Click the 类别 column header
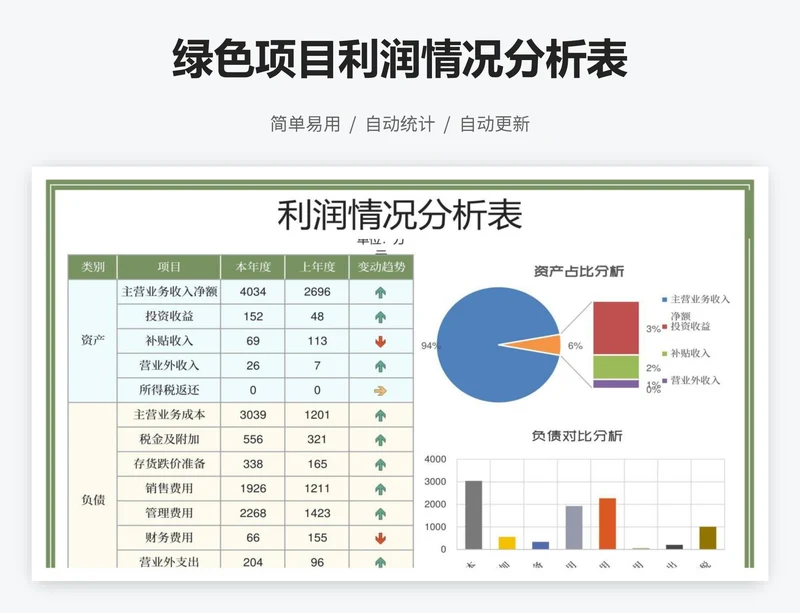This screenshot has width=800, height=613. (x=93, y=267)
